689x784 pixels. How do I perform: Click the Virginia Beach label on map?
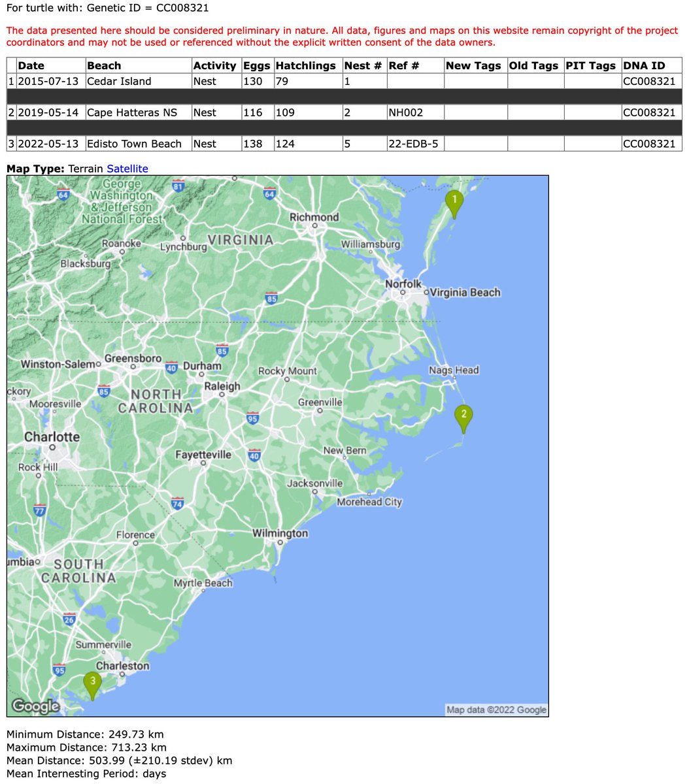(465, 292)
